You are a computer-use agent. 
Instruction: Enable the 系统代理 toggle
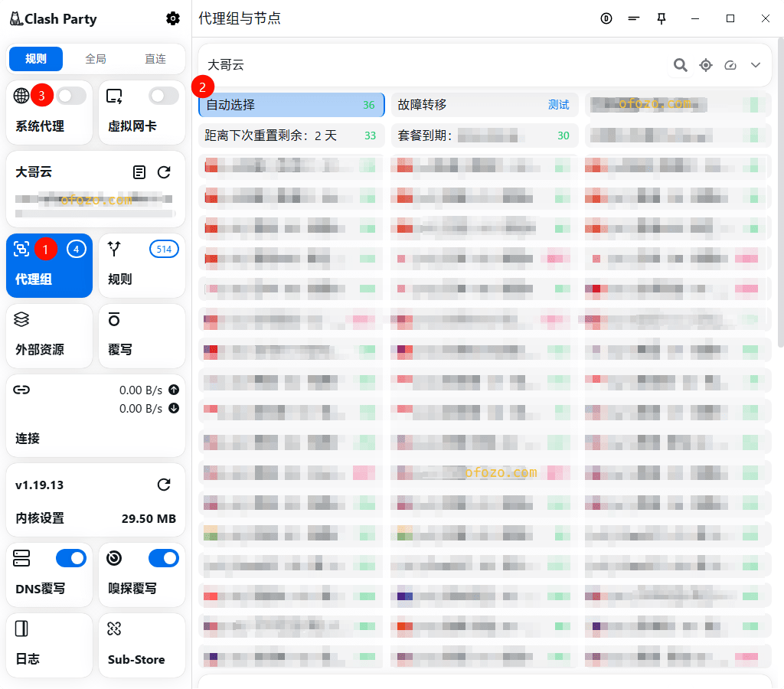(71, 95)
